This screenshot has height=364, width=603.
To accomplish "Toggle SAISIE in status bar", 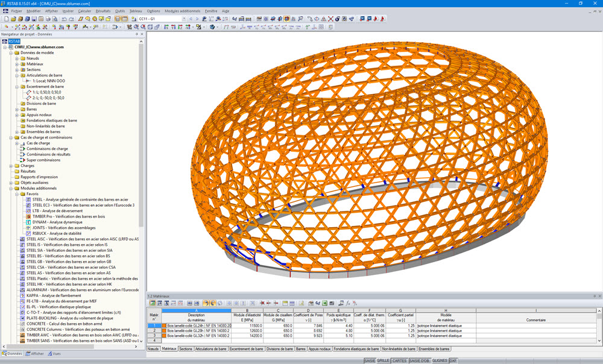I will point(370,360).
